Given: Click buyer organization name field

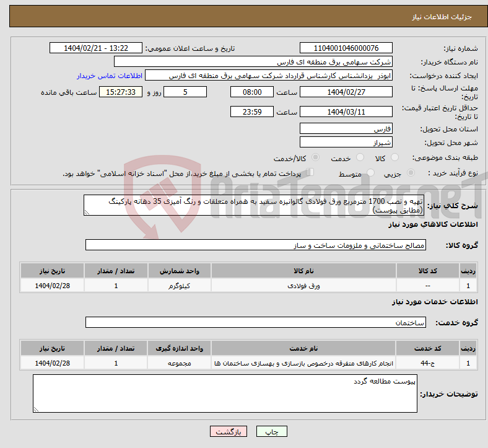Looking at the screenshot, I should [x=253, y=61].
